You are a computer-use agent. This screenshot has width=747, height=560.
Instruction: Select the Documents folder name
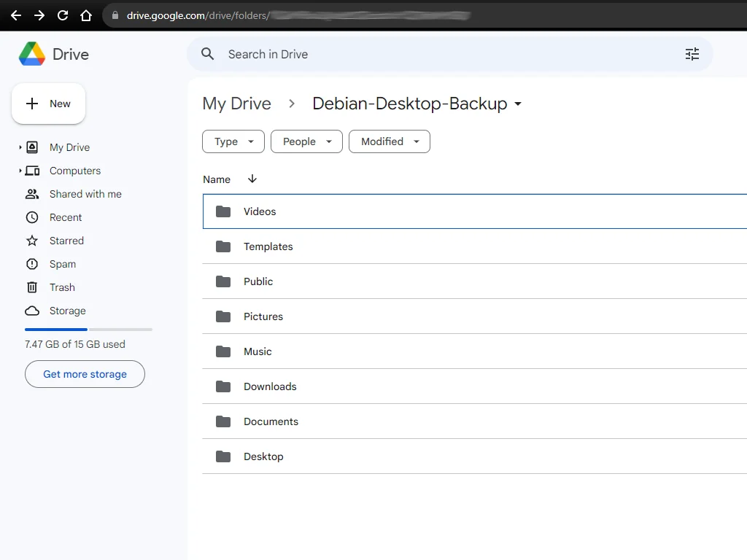click(271, 421)
